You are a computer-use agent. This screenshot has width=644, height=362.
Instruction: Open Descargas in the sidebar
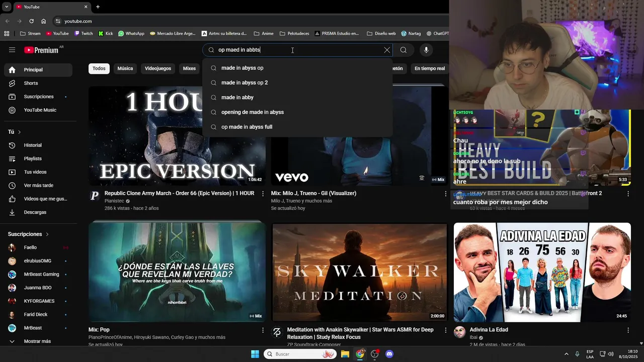pyautogui.click(x=38, y=212)
